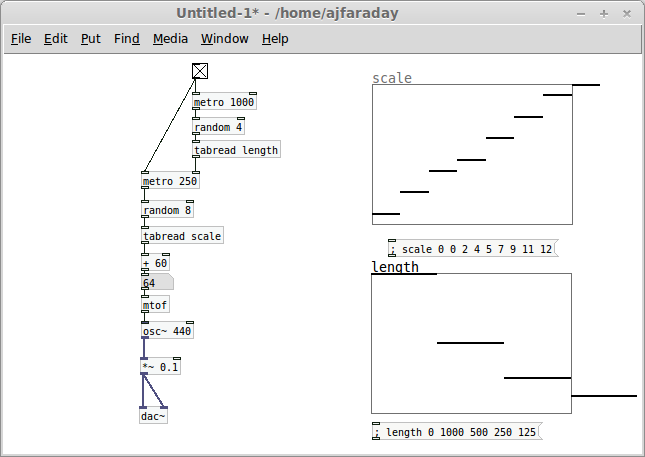Select the 'mtof' object box
This screenshot has width=645, height=457.
pos(155,305)
